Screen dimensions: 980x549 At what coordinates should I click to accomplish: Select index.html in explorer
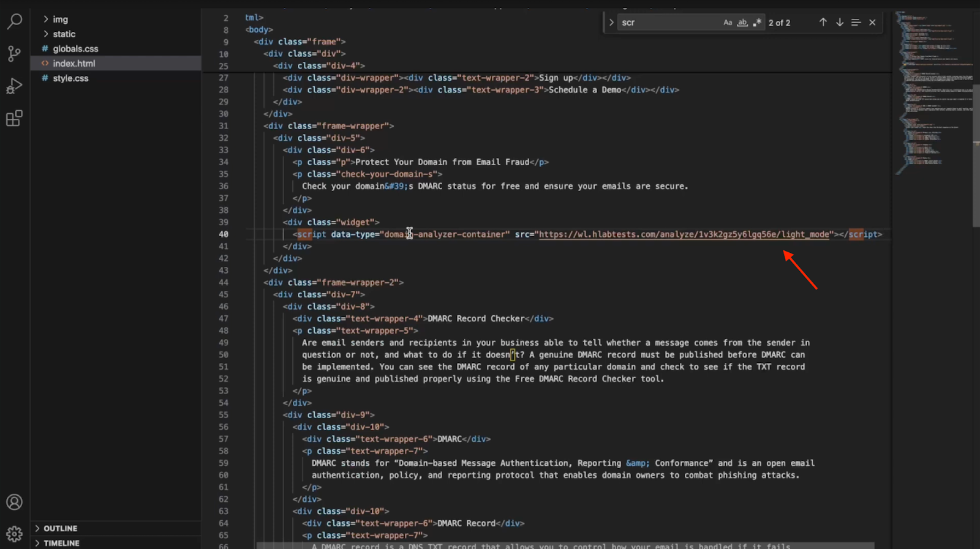point(116,63)
